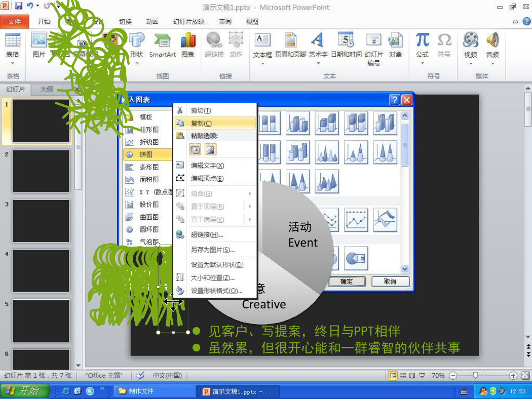532x399 pixels.
Task: Insert an Object (对象)
Action: coord(395,45)
